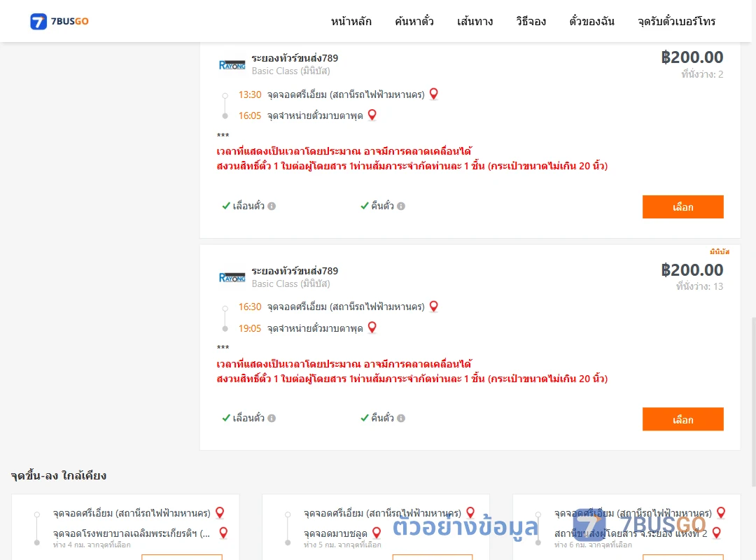Open map pin for the 13:30 departure stop

click(434, 94)
